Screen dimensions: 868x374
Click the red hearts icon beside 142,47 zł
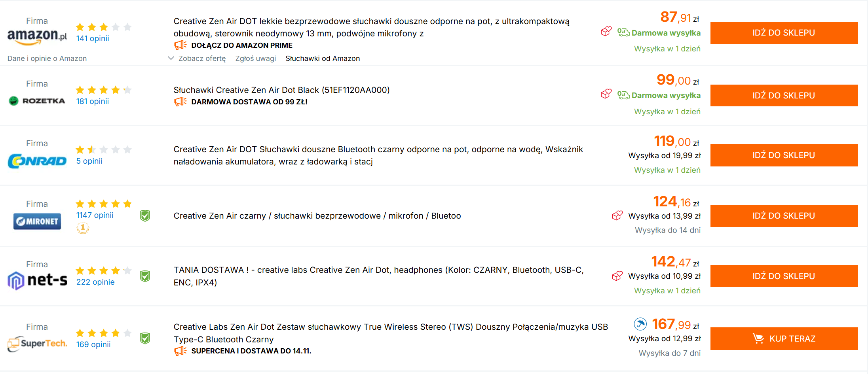tap(617, 276)
